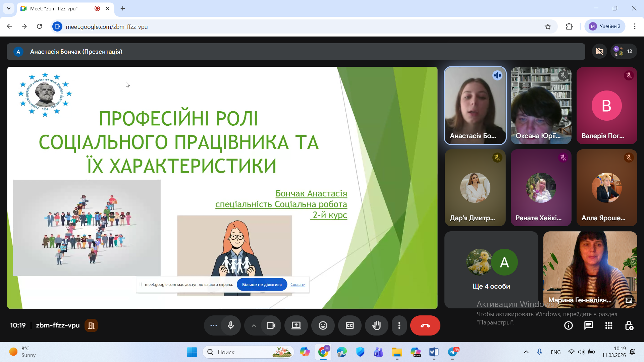Open the present screen share button

coord(296,325)
